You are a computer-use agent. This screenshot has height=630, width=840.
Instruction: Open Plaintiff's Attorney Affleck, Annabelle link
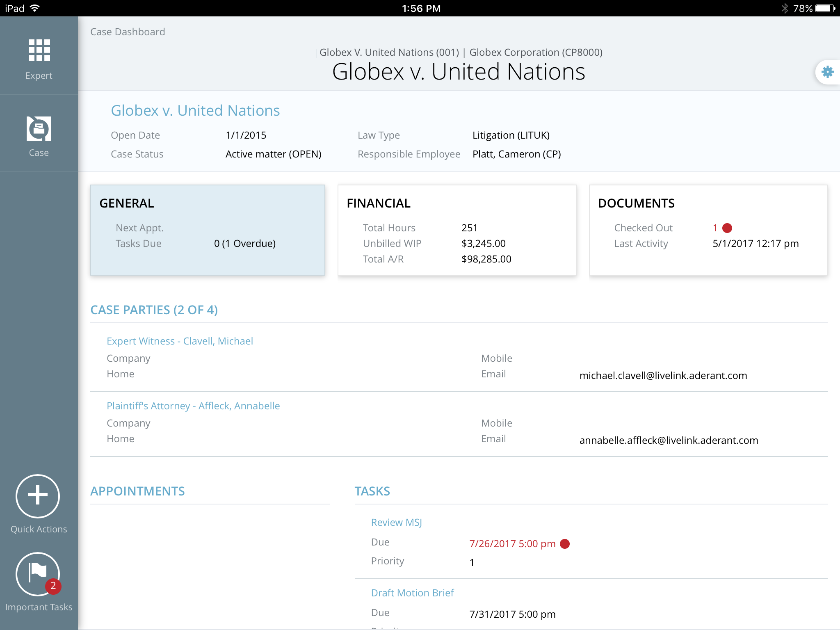coord(193,406)
